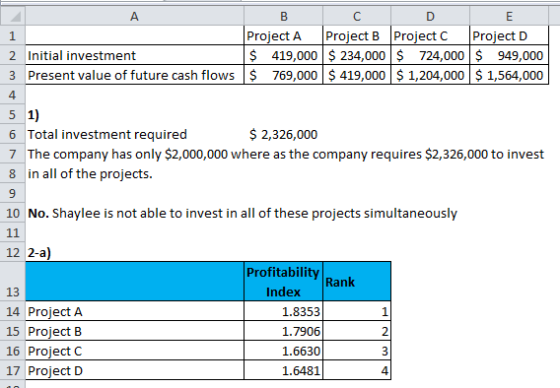Select row 13 header
This screenshot has width=560, height=388.
(x=13, y=281)
